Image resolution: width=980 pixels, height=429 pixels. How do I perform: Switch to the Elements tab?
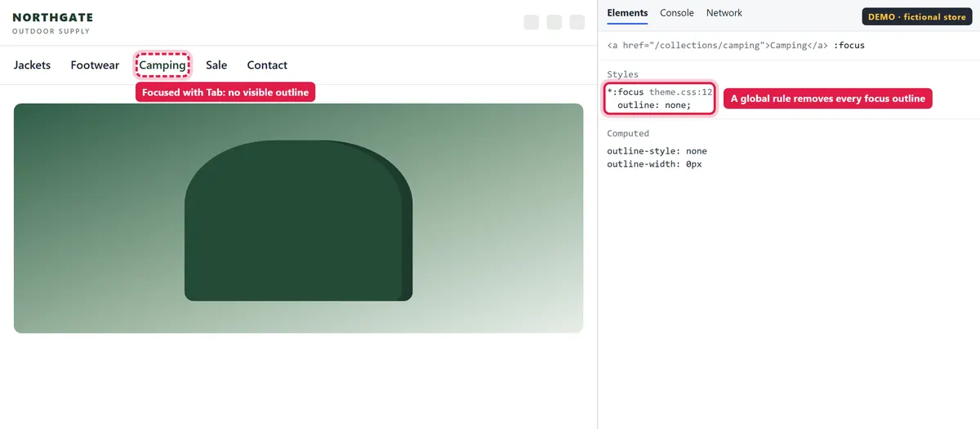click(x=627, y=13)
